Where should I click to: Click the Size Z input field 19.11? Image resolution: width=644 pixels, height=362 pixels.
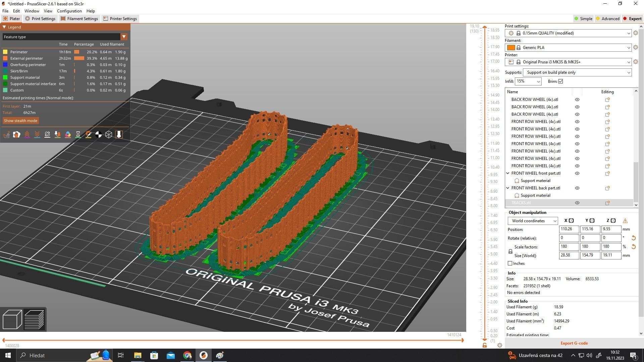(611, 255)
